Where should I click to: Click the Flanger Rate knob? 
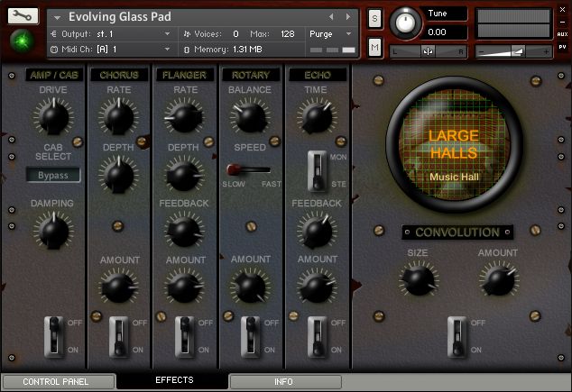coord(184,116)
